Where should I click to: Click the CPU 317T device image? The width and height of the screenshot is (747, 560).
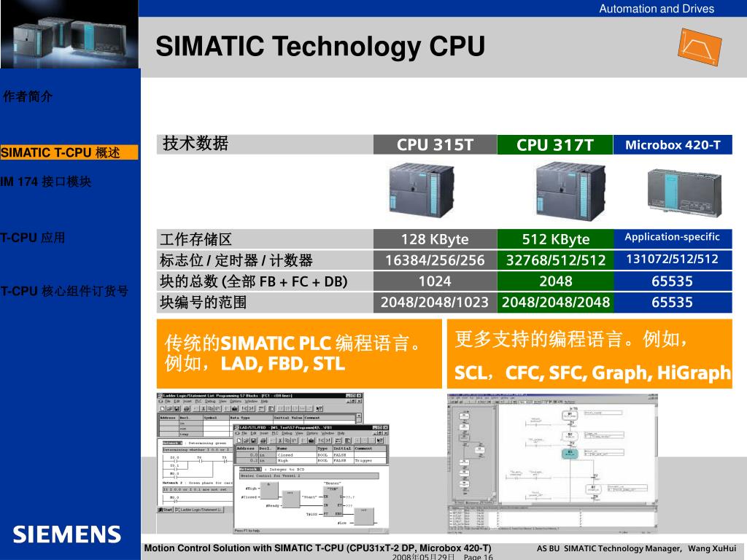click(570, 192)
